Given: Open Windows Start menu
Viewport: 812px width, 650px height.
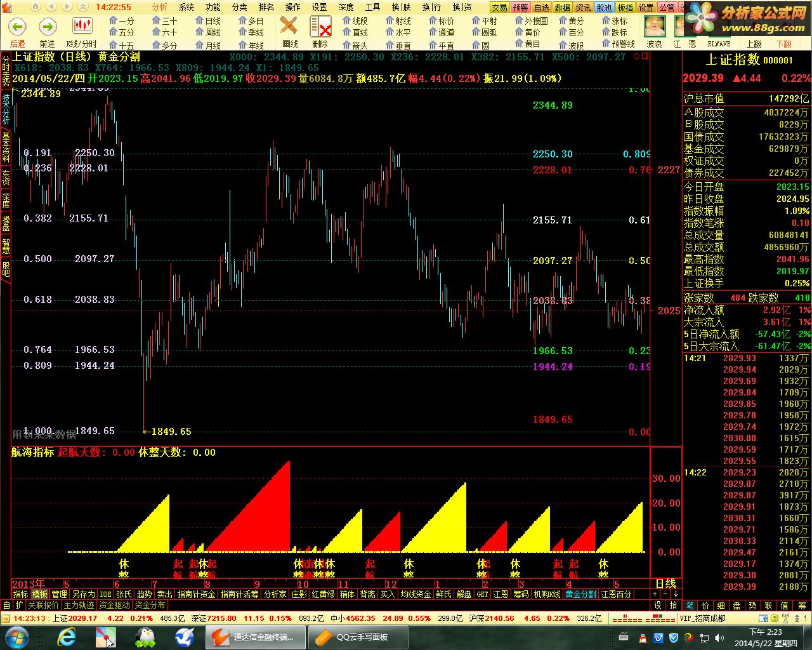Looking at the screenshot, I should pyautogui.click(x=16, y=637).
